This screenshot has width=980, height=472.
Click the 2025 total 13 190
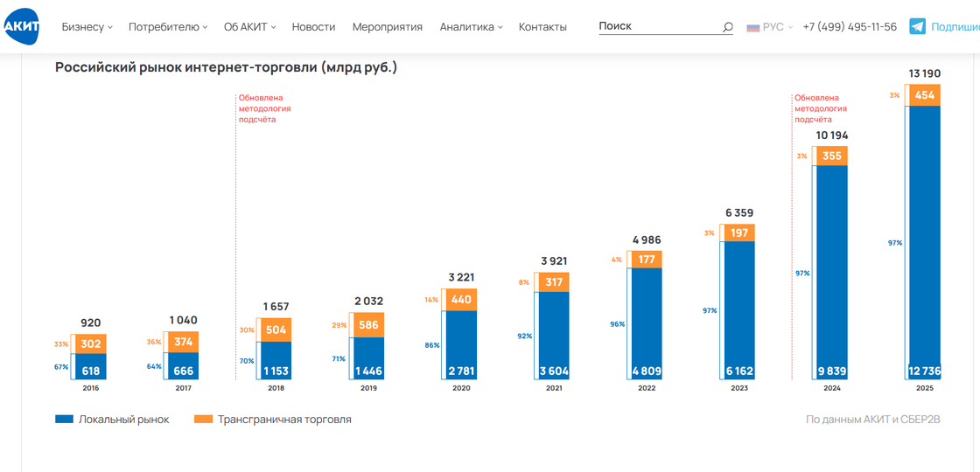tap(924, 73)
